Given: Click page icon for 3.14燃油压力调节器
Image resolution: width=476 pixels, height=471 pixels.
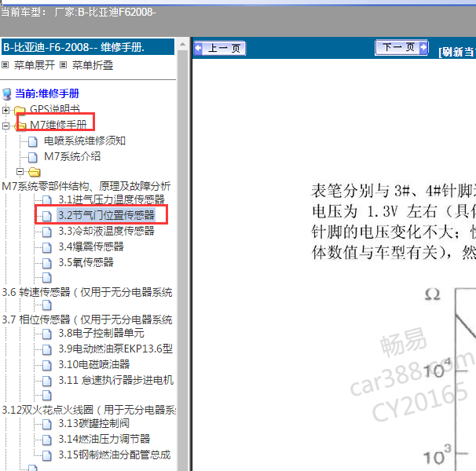Looking at the screenshot, I should 47,440.
